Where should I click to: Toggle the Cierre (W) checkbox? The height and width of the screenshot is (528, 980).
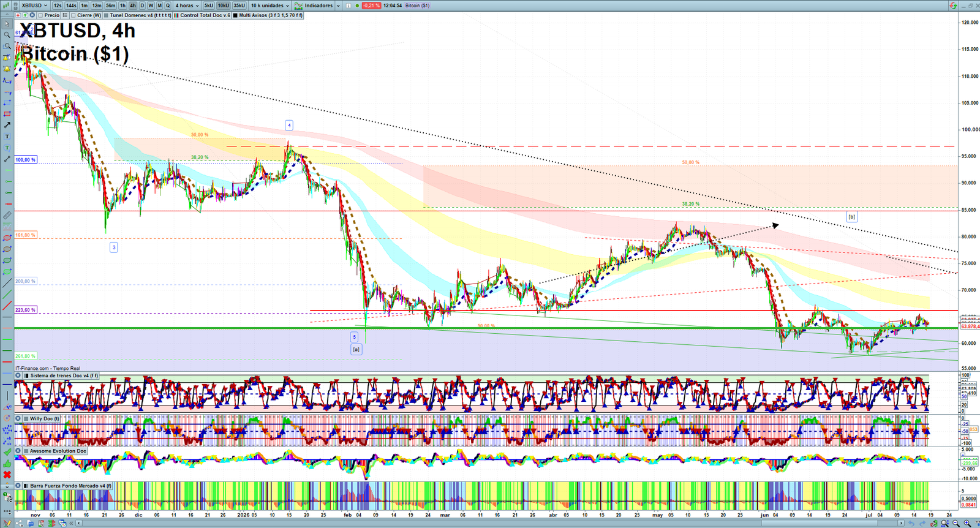(x=73, y=15)
